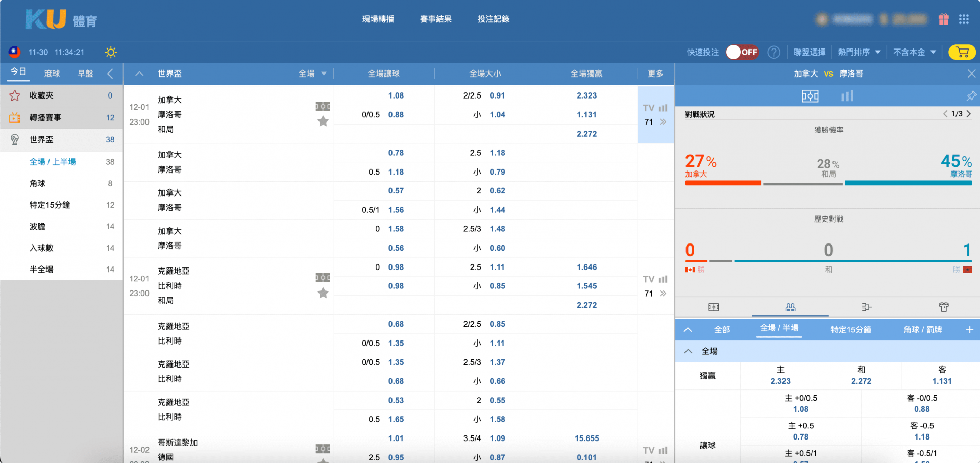Switch to 角球 / 罰牌 bet tab
This screenshot has width=980, height=463.
(x=923, y=330)
